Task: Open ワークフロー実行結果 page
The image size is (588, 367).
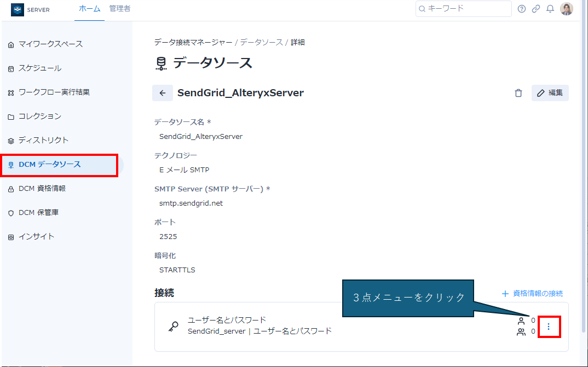Action: coord(54,92)
